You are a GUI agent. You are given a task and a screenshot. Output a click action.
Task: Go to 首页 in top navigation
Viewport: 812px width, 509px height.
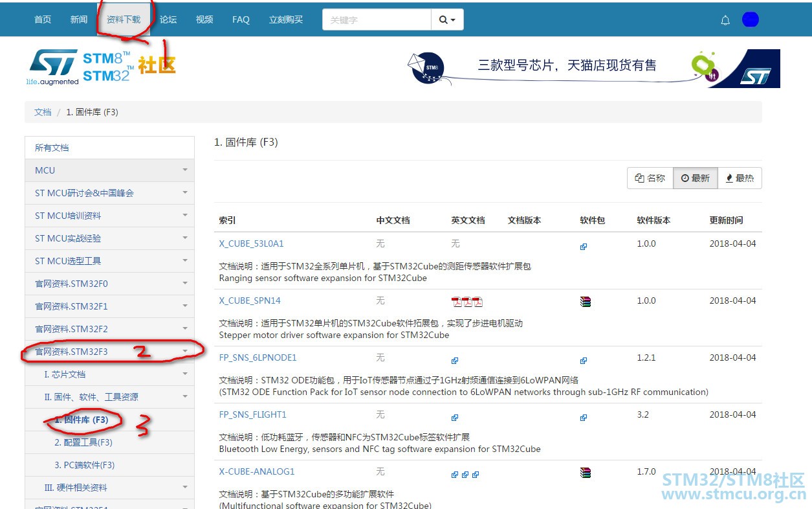[x=43, y=19]
